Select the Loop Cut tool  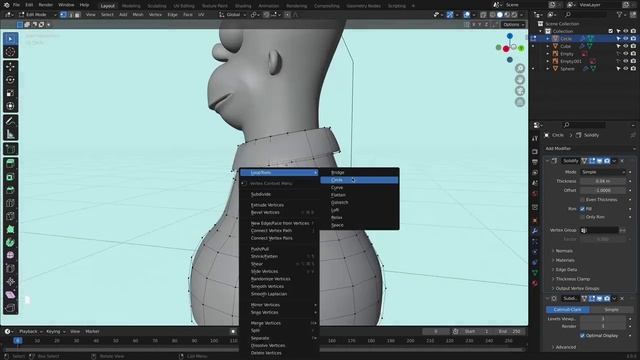[x=10, y=203]
